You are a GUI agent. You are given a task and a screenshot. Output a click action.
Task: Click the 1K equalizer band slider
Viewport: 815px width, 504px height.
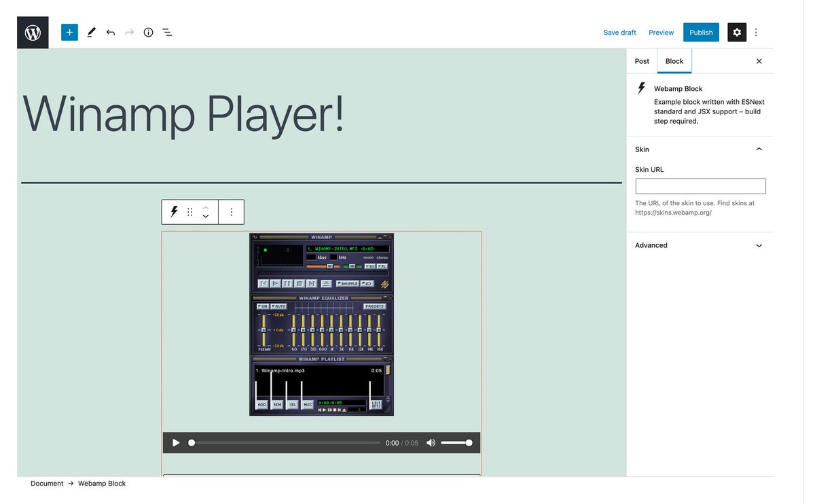[x=331, y=330]
